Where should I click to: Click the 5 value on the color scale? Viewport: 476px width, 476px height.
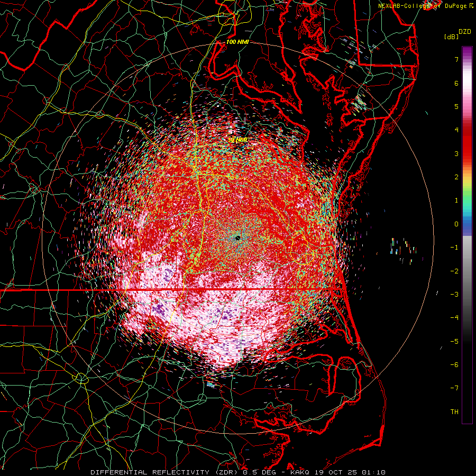tap(456, 106)
